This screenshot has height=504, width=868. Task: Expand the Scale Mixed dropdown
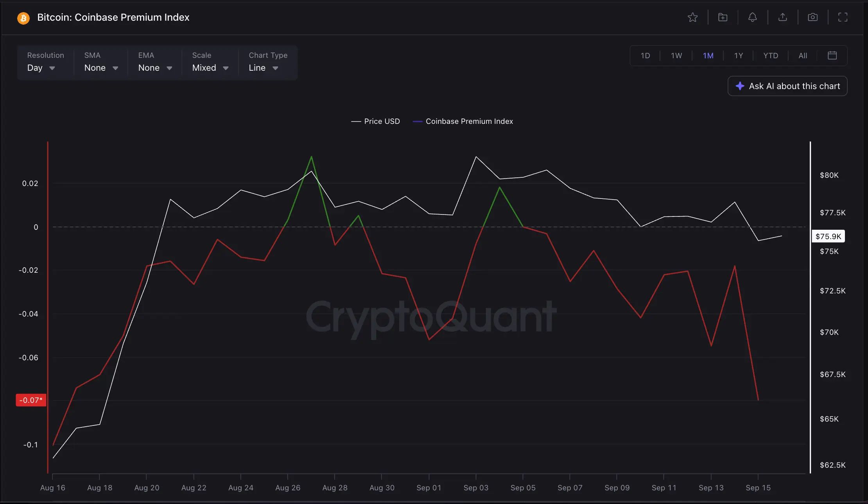click(210, 63)
